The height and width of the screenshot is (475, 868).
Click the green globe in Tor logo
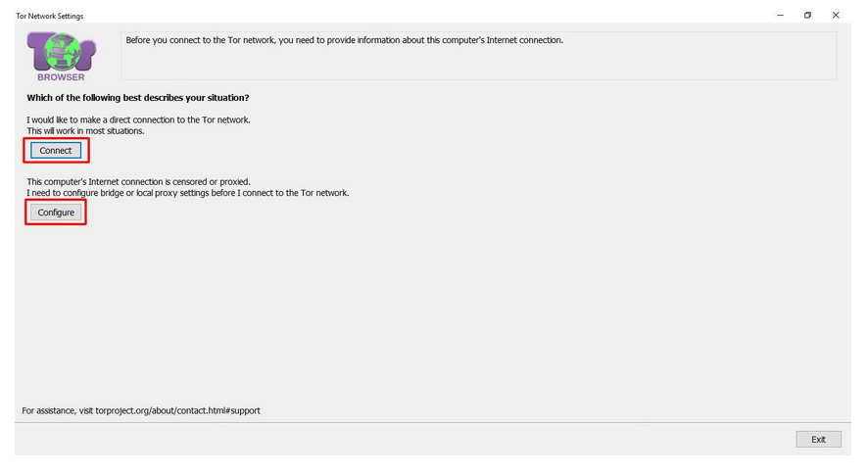click(61, 49)
